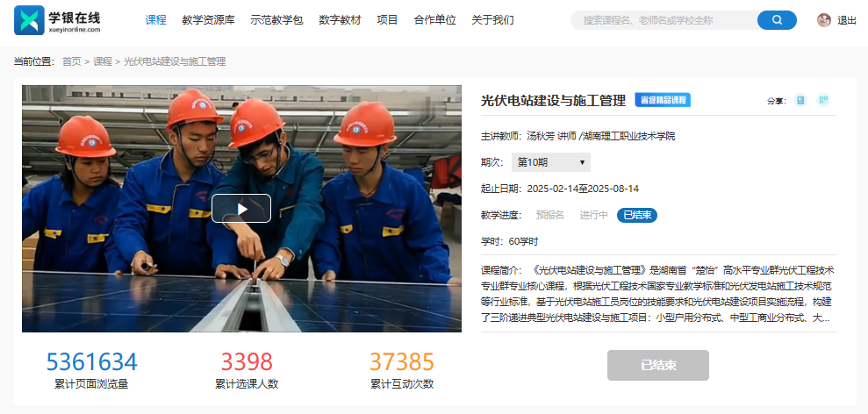Select the 已结束 progress pill
The width and height of the screenshot is (868, 414).
coord(637,215)
